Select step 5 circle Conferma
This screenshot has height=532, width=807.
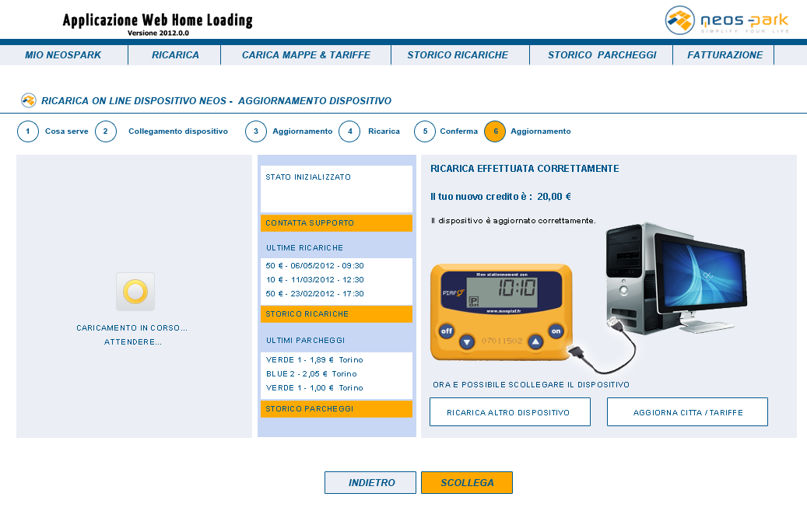(x=425, y=131)
